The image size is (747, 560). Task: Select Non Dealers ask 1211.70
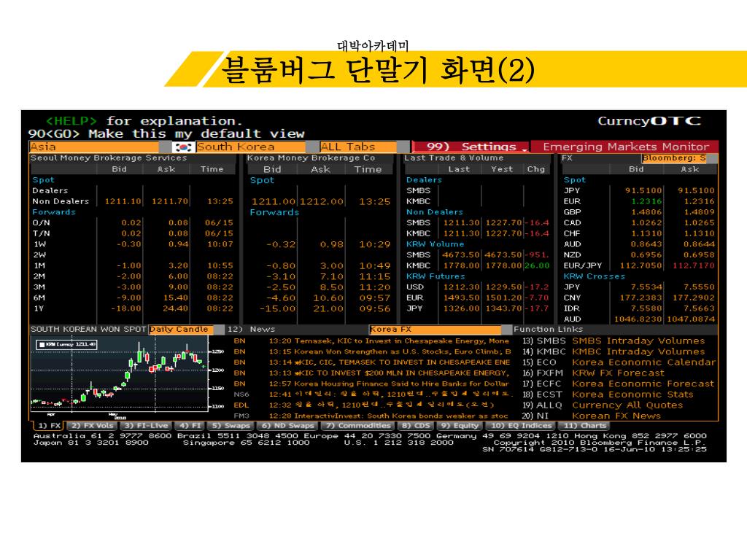(x=169, y=201)
